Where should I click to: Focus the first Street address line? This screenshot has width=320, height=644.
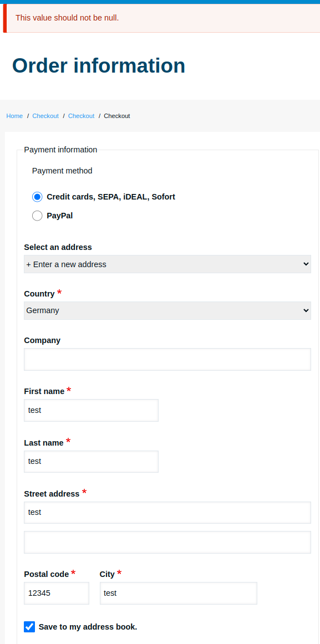(x=167, y=513)
